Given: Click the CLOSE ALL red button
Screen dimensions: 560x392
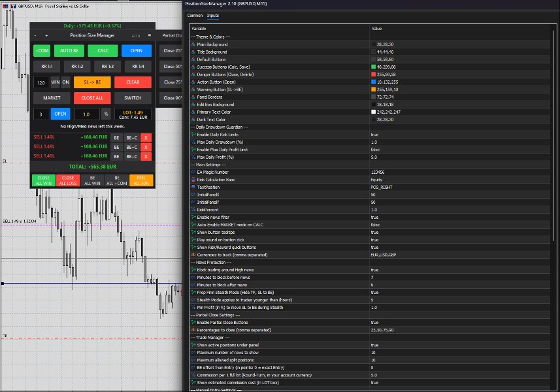Looking at the screenshot, I should coord(92,98).
